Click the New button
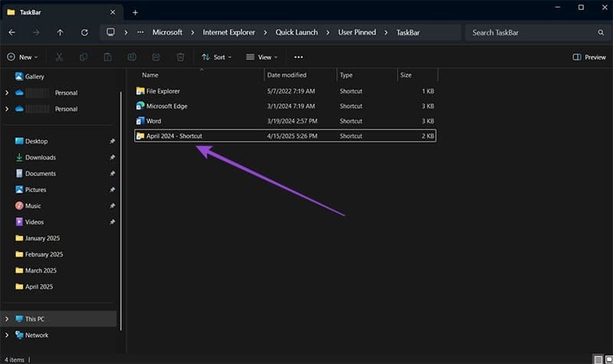613x364 pixels. tap(22, 57)
